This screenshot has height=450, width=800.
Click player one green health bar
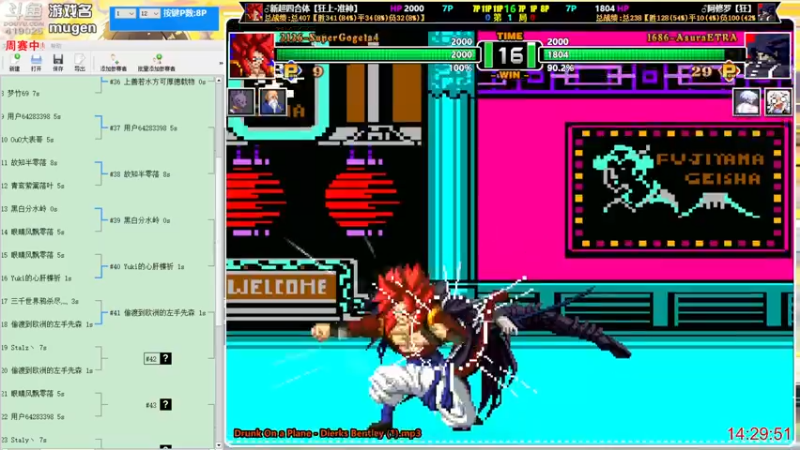coord(376,55)
